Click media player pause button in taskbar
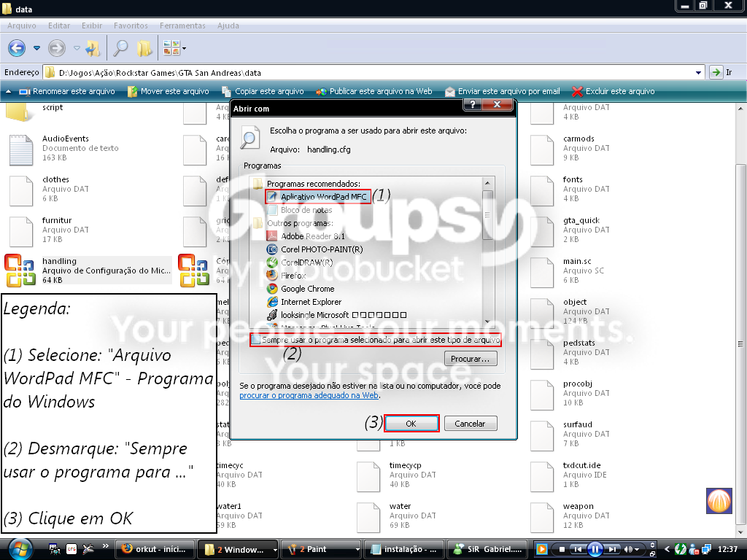 595,550
